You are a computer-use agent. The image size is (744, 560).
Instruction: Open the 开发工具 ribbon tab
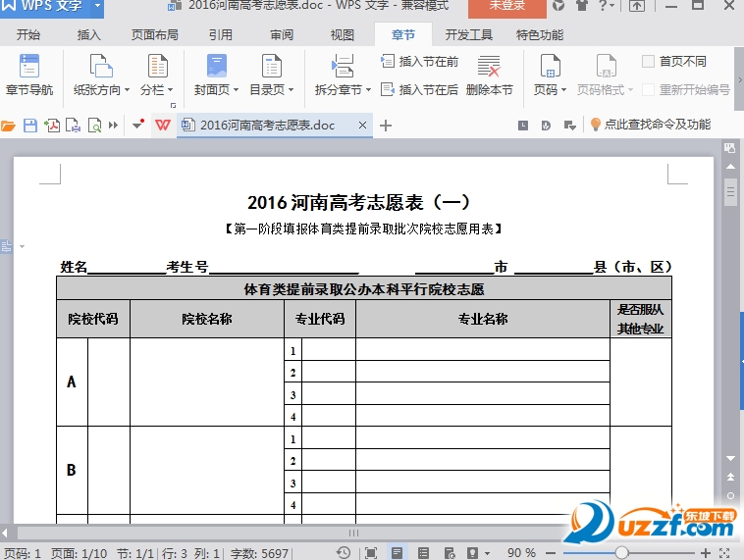coord(469,35)
